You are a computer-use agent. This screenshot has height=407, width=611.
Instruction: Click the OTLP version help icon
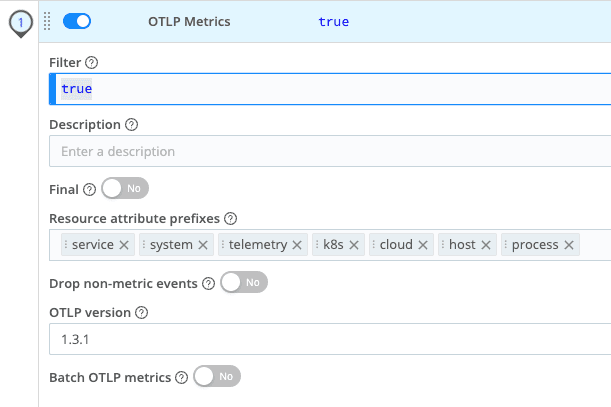pos(141,312)
